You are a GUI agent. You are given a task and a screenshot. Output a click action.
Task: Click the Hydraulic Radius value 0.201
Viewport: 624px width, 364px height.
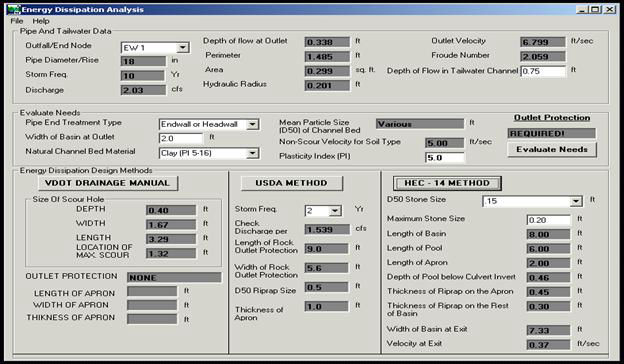[x=327, y=85]
